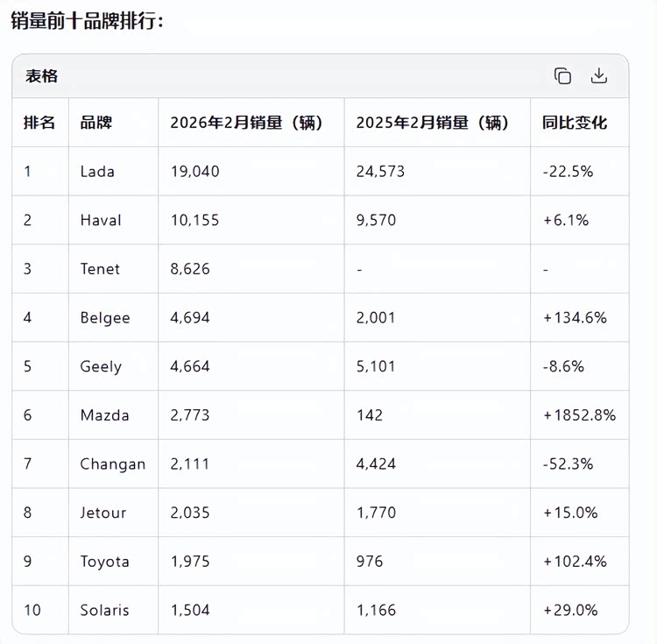Click the Tenet sales value 8,626
Viewport: 657px width, 644px height.
point(190,269)
